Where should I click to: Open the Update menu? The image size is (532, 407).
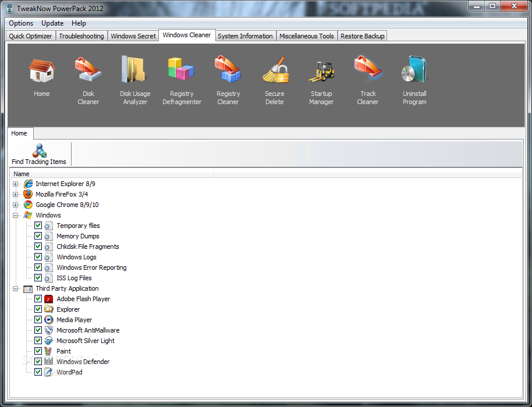[x=52, y=23]
